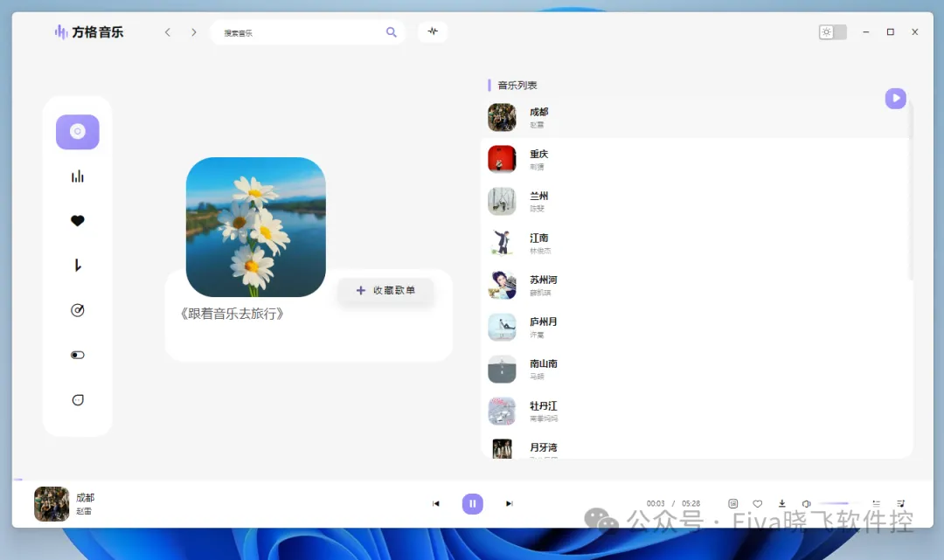Pause playback with the purple button
Image resolution: width=944 pixels, height=560 pixels.
coord(473,503)
